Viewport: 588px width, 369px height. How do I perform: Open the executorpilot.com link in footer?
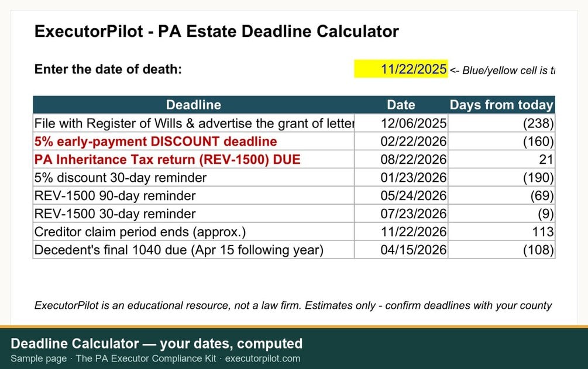coord(263,358)
